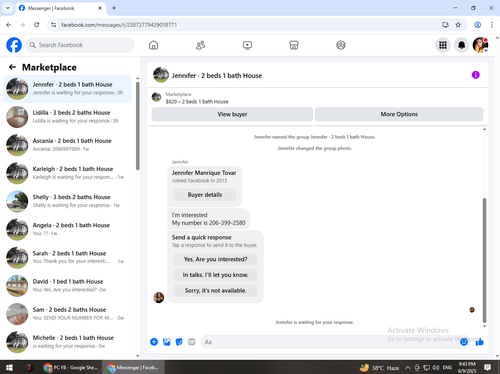Go back using the Marketplace back arrow

click(x=12, y=67)
